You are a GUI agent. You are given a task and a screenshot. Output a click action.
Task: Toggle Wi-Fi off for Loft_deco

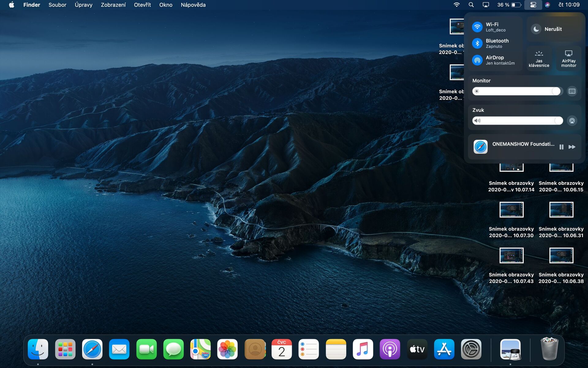point(477,26)
